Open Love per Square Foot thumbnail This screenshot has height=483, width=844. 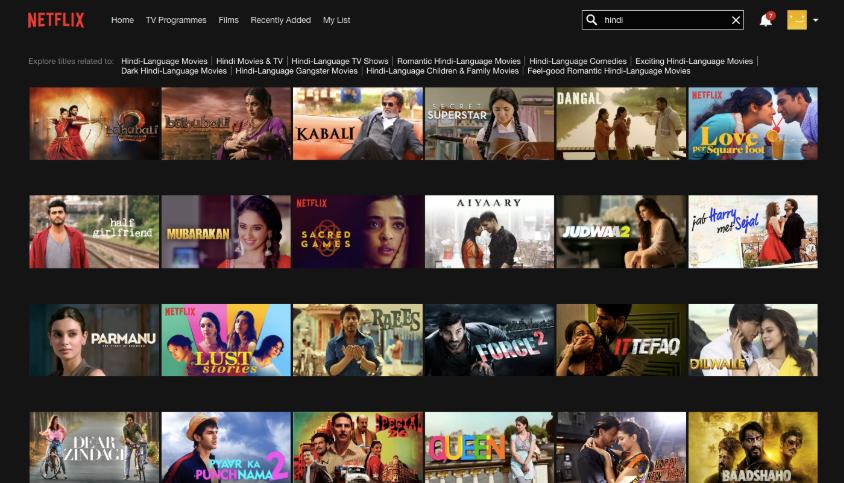753,123
